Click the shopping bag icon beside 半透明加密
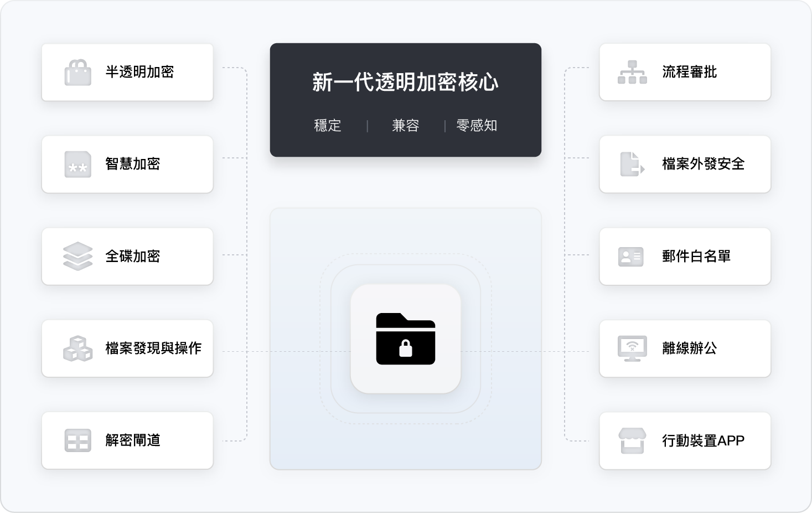812x513 pixels. (x=78, y=73)
